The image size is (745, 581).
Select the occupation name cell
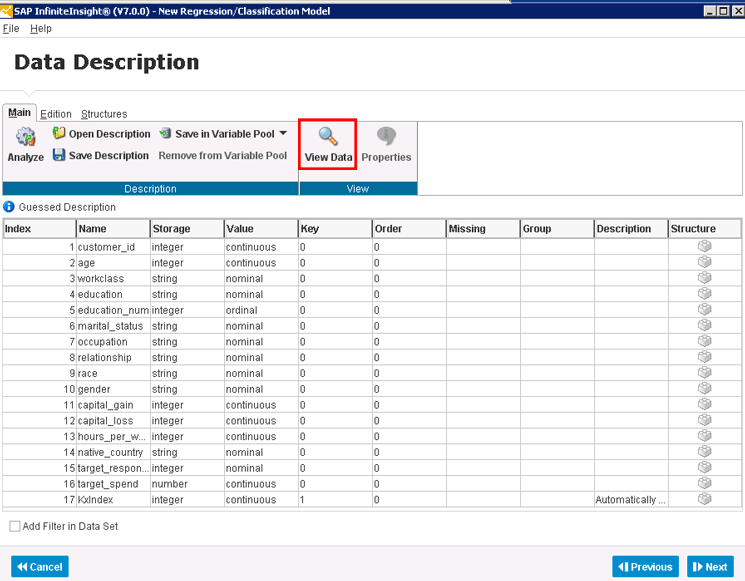[113, 342]
